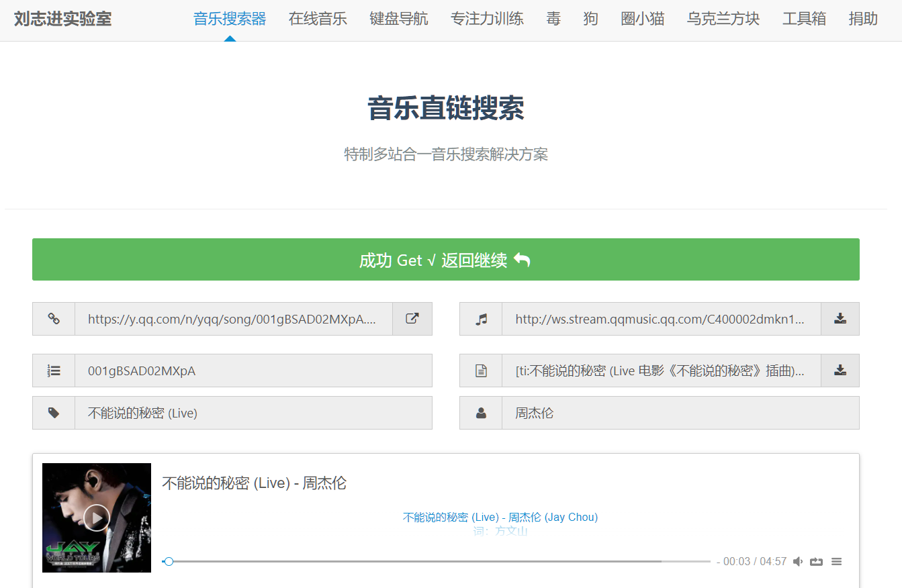Select 专注力训练 in the top menu
Viewport: 902px width, 588px height.
(x=487, y=19)
